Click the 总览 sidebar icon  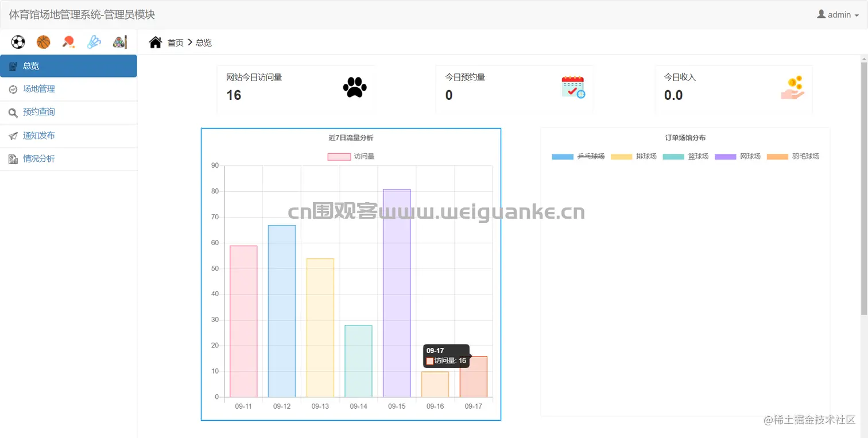click(x=13, y=66)
